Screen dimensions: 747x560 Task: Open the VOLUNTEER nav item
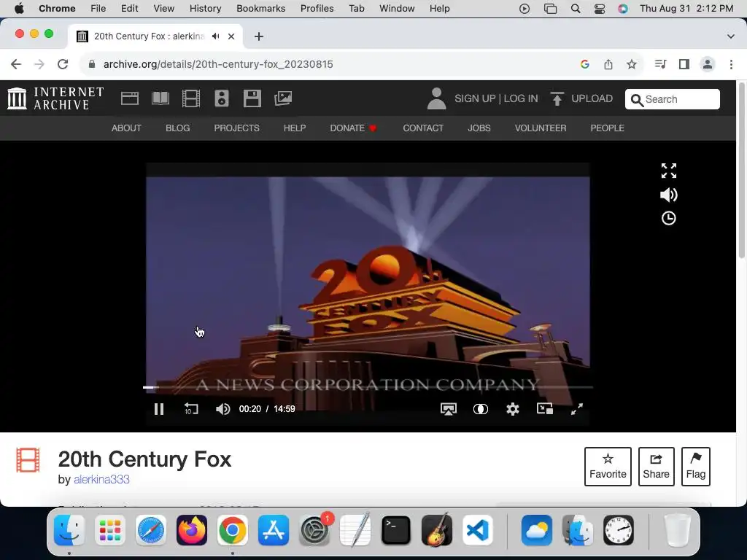pos(541,128)
